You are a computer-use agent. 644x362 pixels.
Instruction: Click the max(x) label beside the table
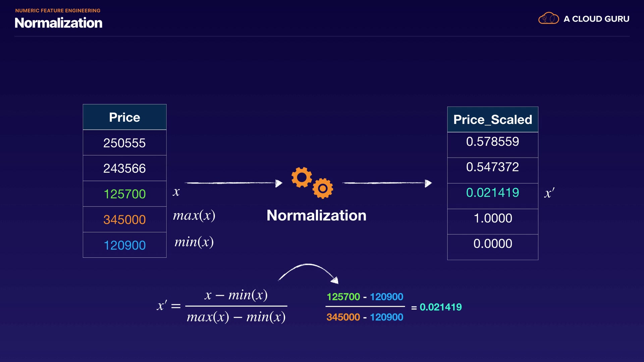(x=194, y=216)
